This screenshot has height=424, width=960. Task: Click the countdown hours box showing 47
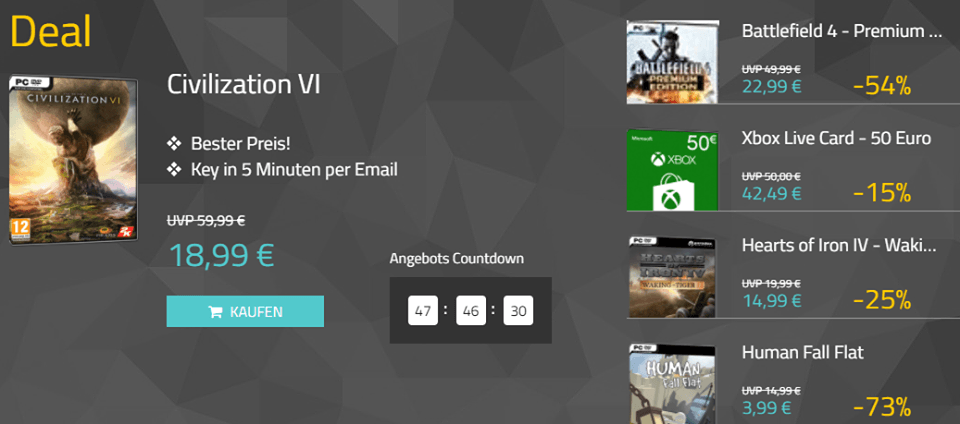(423, 311)
